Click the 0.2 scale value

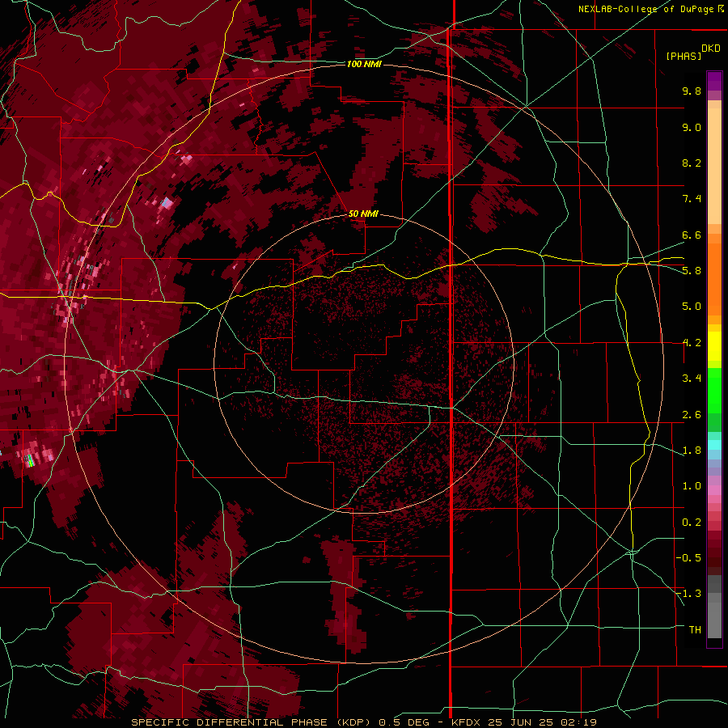coord(692,523)
